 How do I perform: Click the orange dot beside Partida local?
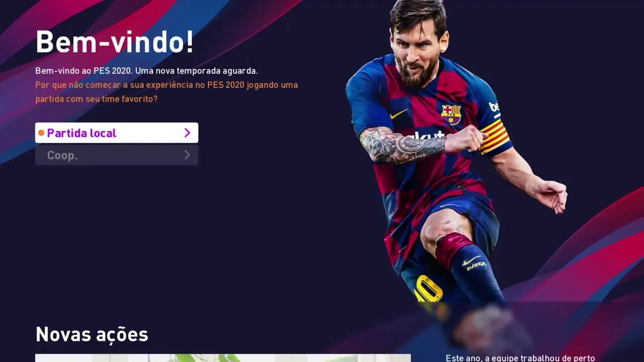[x=41, y=133]
